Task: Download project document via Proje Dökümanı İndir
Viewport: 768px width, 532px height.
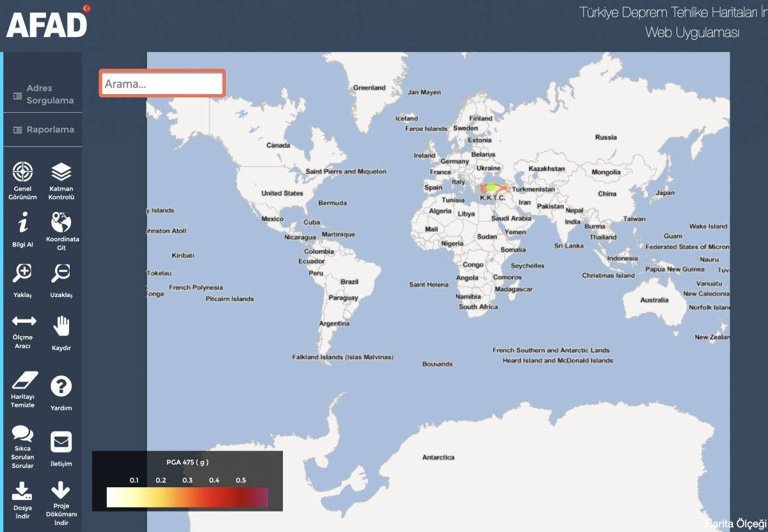Action: (61, 490)
